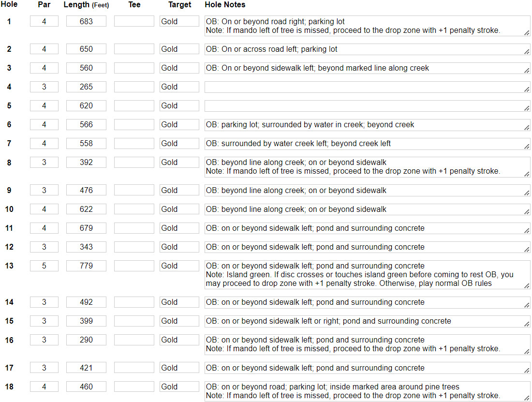The height and width of the screenshot is (402, 532).
Task: Click the Hole Notes box for hole 14
Action: (x=367, y=302)
